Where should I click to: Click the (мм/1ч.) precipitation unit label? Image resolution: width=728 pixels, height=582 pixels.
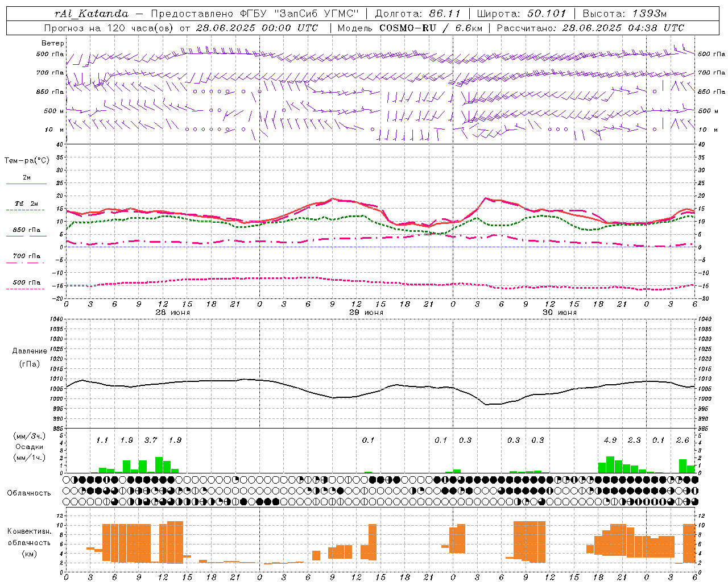click(x=29, y=458)
